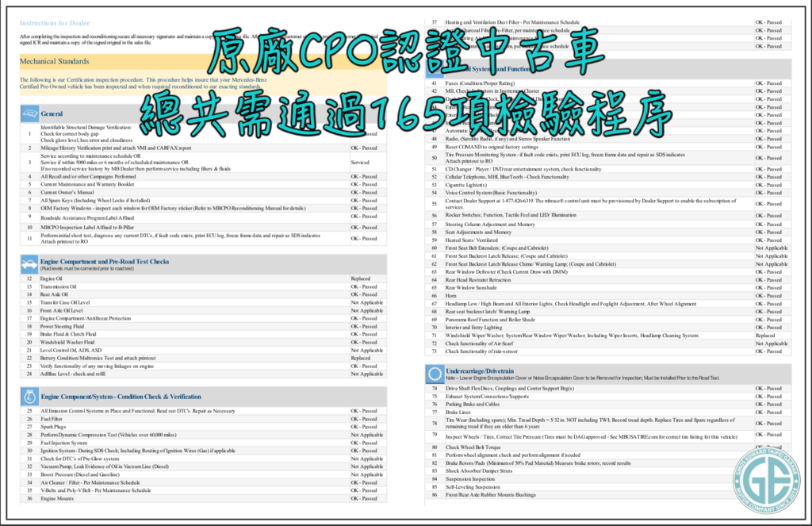Screen dimensions: 812x526
Task: Click the 'Rear Window Sunshade' item
Action: 471,288
